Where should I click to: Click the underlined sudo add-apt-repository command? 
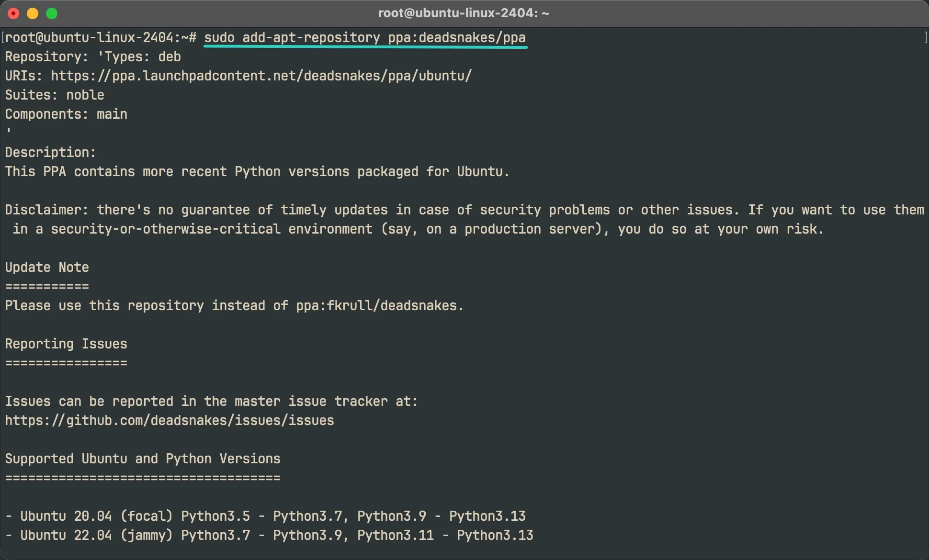[x=365, y=38]
